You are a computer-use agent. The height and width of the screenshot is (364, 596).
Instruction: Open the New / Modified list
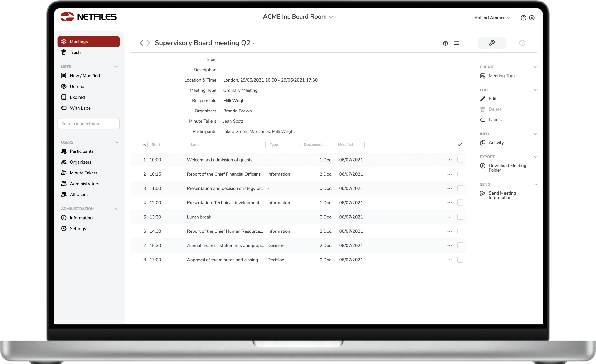[80, 76]
